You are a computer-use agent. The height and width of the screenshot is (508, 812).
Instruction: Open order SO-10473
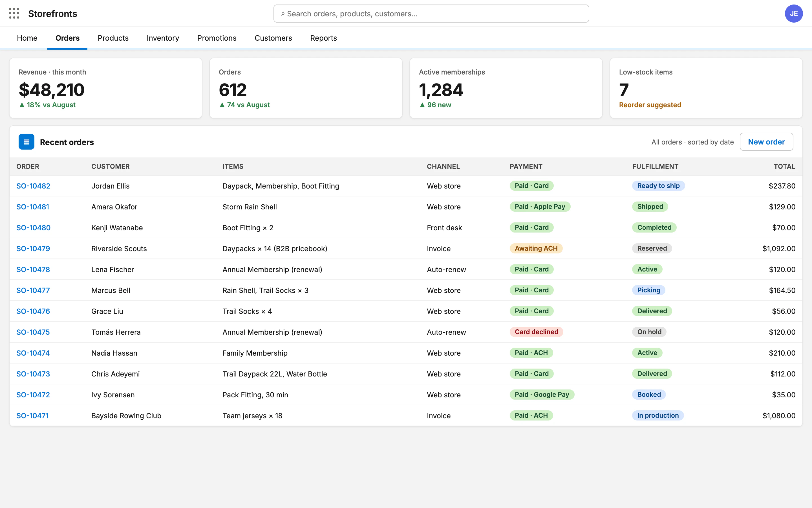point(33,374)
